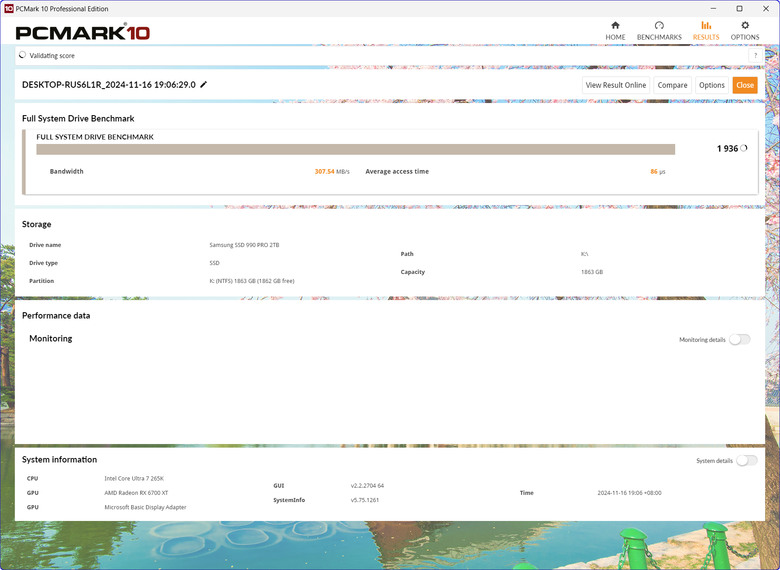The image size is (780, 570).
Task: Click the Capacity value 1863 GB
Action: (591, 272)
